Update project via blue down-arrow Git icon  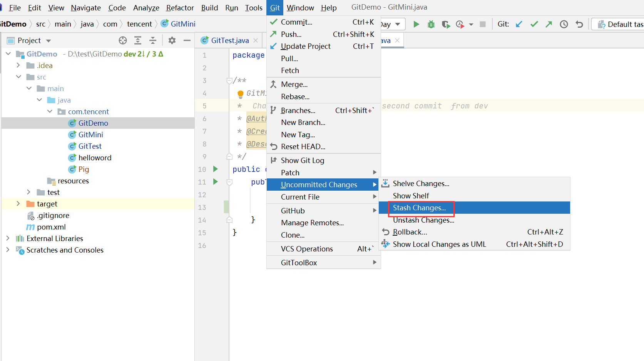tap(519, 24)
